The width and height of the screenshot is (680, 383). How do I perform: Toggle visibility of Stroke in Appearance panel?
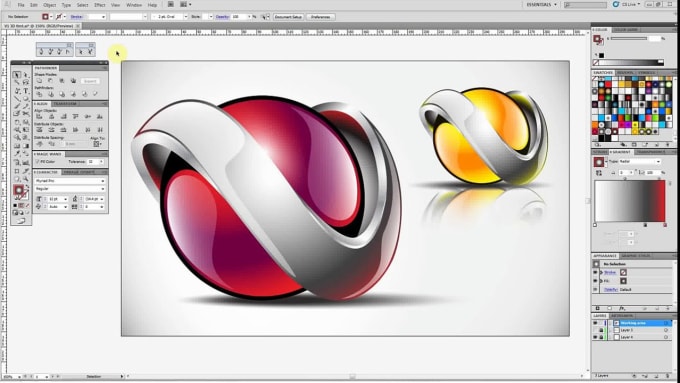pyautogui.click(x=595, y=272)
